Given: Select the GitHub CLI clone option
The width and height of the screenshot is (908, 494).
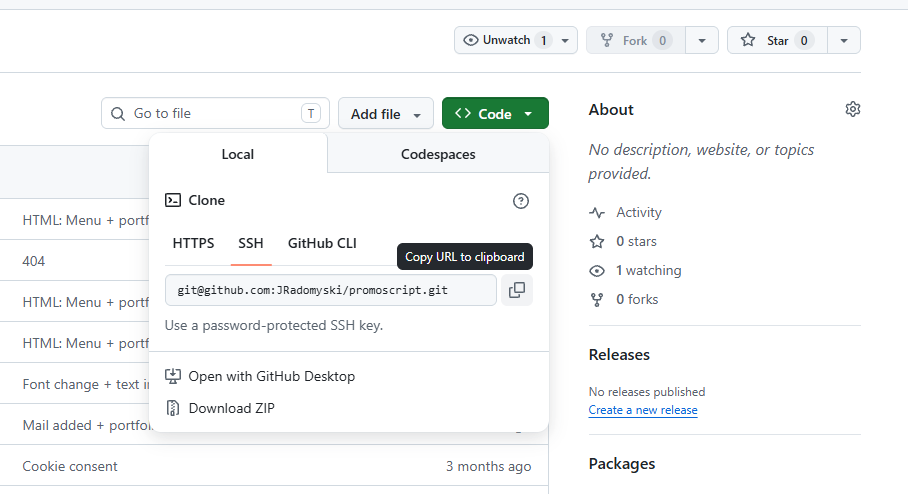Looking at the screenshot, I should pyautogui.click(x=322, y=243).
